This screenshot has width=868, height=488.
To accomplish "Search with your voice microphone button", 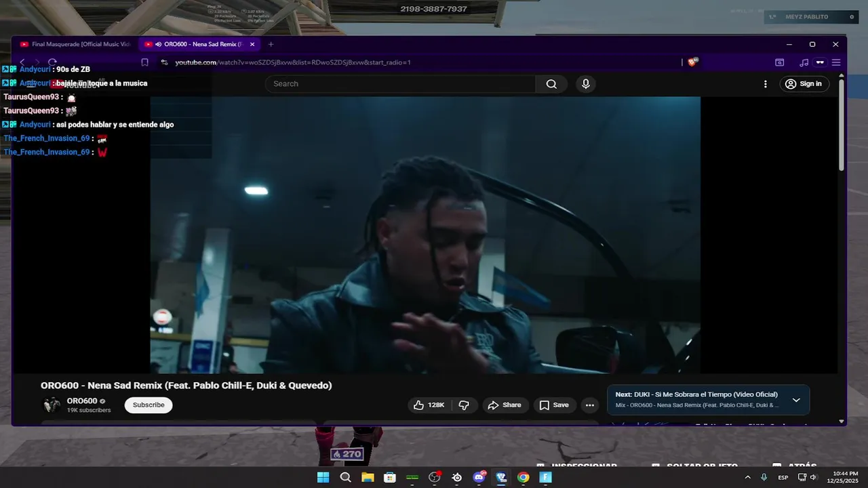I will tap(586, 84).
